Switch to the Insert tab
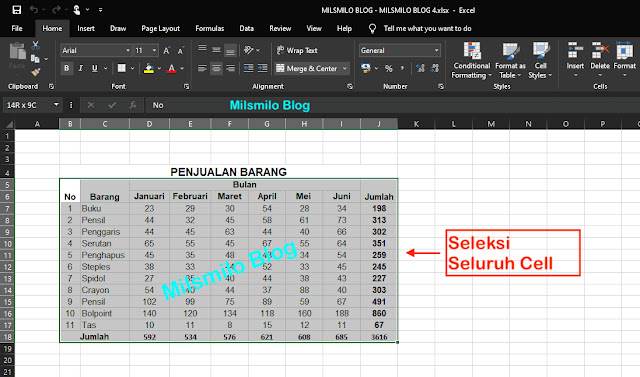Screen dimensions: 640x377 tap(86, 28)
